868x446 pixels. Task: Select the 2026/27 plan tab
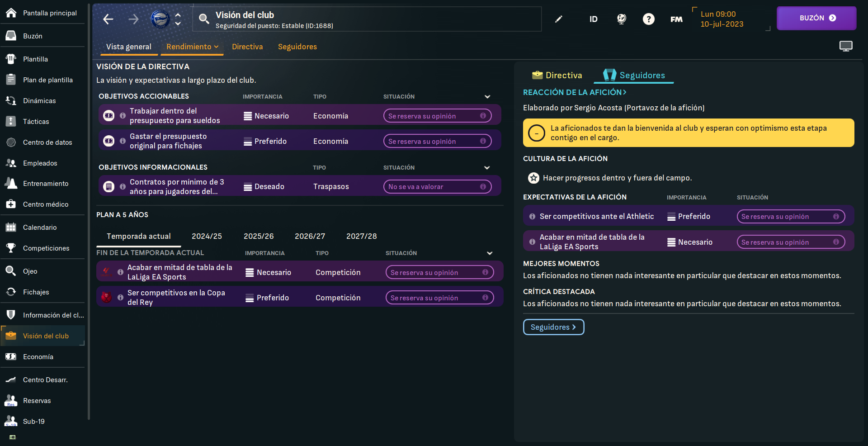point(310,236)
